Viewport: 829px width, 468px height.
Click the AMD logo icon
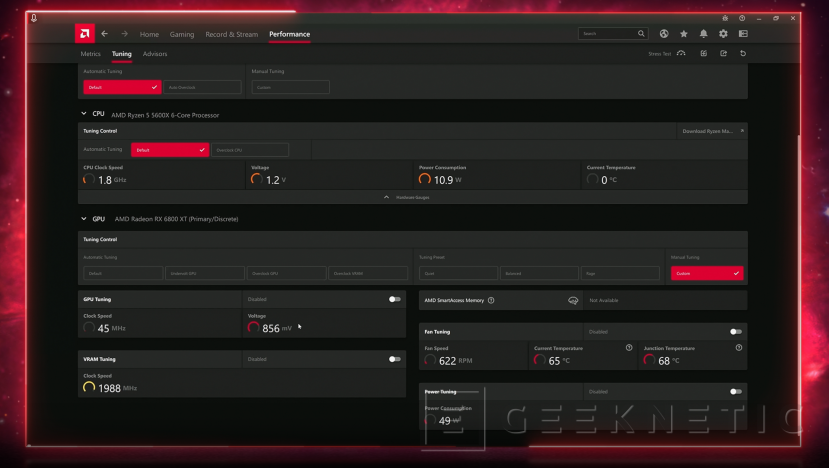[x=85, y=33]
